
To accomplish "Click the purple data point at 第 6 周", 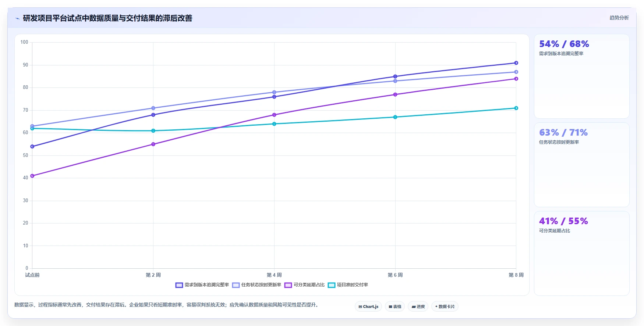I will tap(395, 94).
